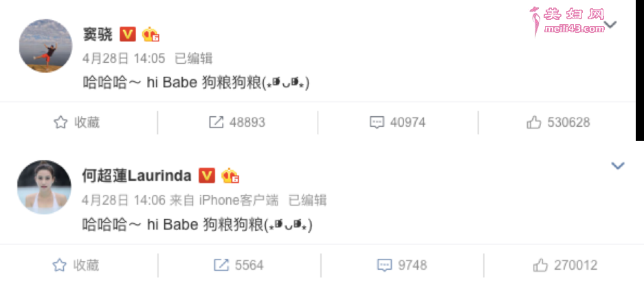Click the 270012 likes count

(x=575, y=265)
